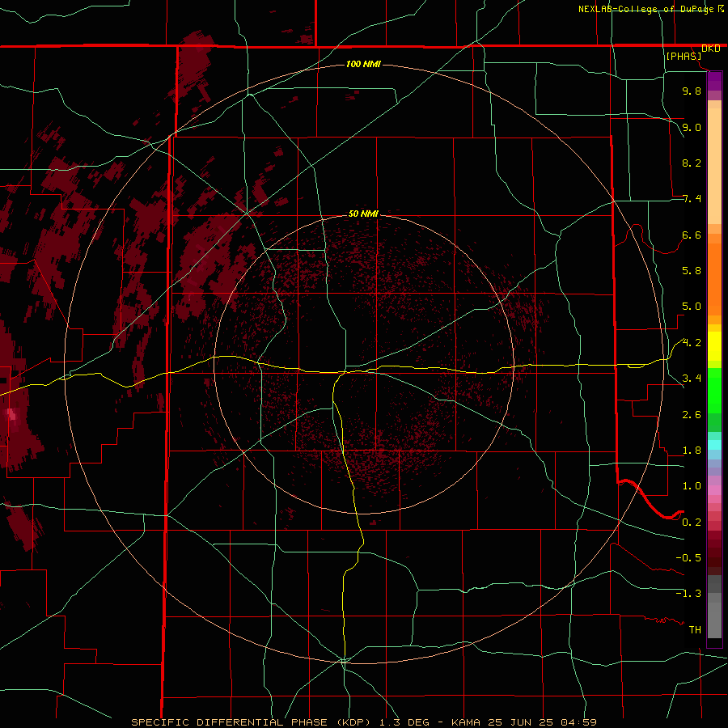This screenshot has width=728, height=728.
Task: Click the 8.2 value on the color scale
Action: point(692,163)
